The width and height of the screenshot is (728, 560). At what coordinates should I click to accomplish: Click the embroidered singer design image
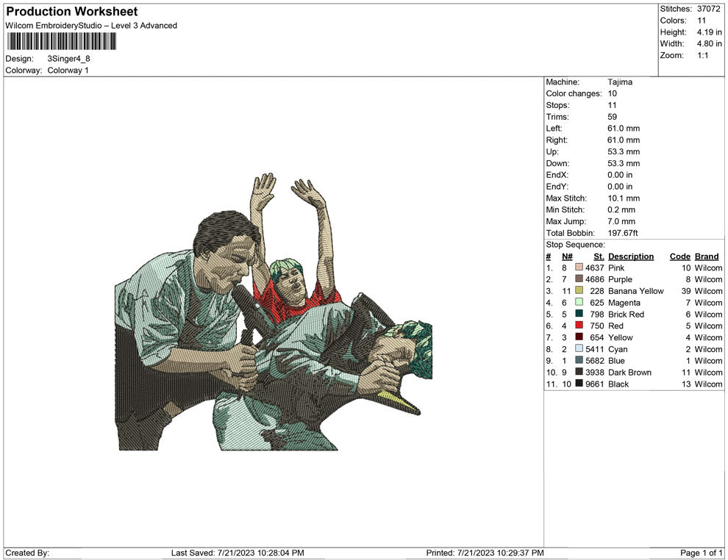pyautogui.click(x=274, y=312)
